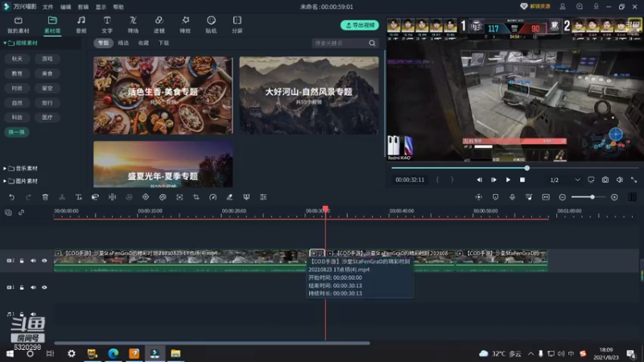The height and width of the screenshot is (362, 644).
Task: Open the preview quality 1/2 dropdown
Action: (565, 179)
